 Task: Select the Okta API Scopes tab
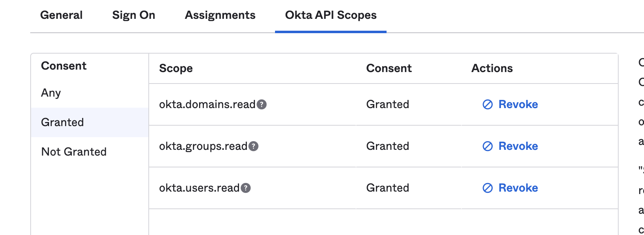point(331,15)
